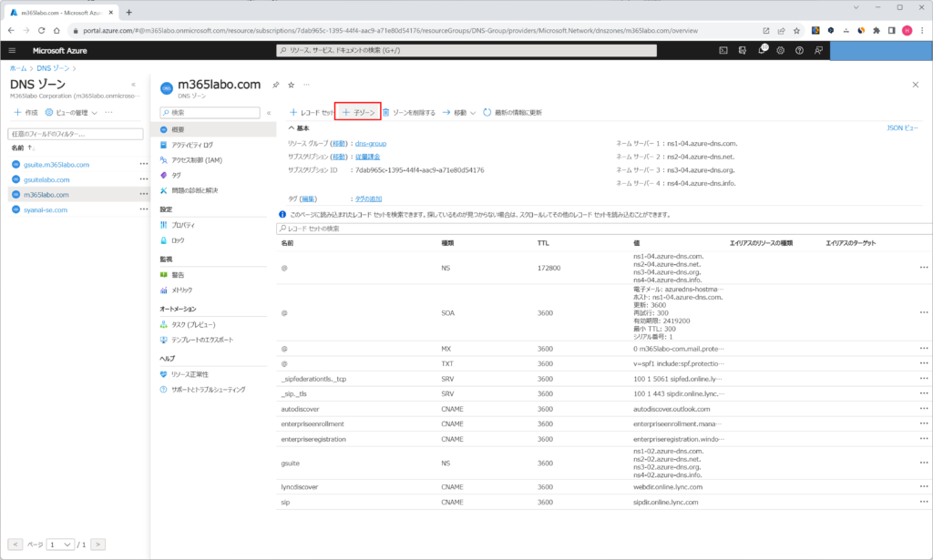
Task: Open the dns-group resource group link
Action: point(371,143)
